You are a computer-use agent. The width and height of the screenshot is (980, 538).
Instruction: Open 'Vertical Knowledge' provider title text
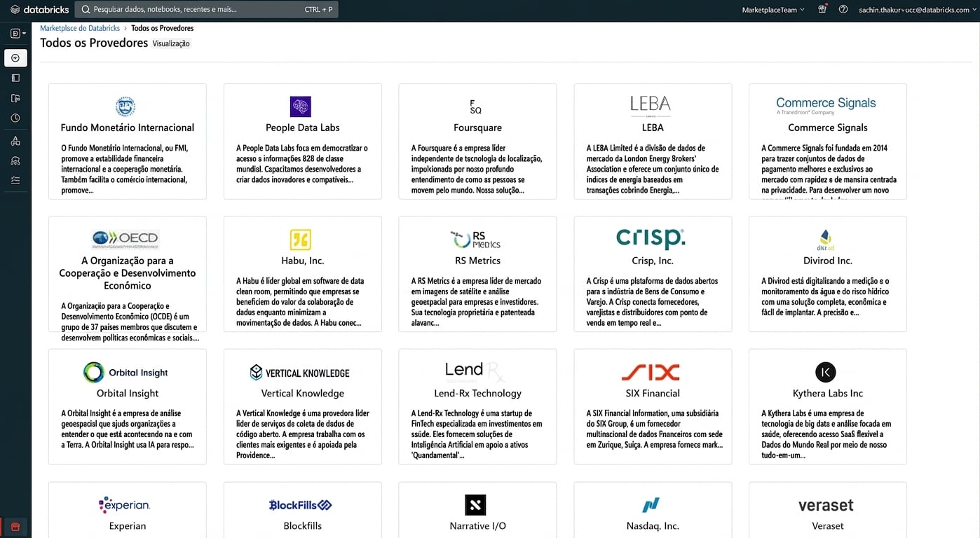[303, 393]
